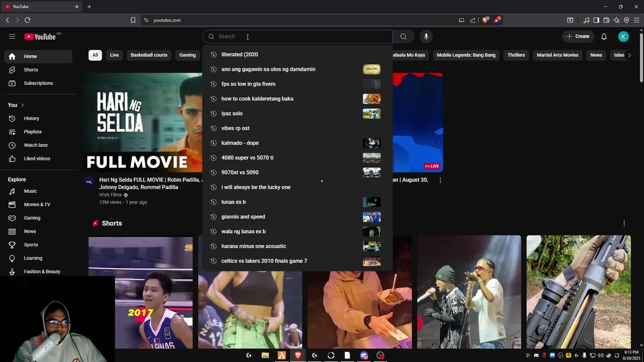Choose suggestion 'how to cook kalderetang baka'
This screenshot has width=644, height=362.
(297, 99)
